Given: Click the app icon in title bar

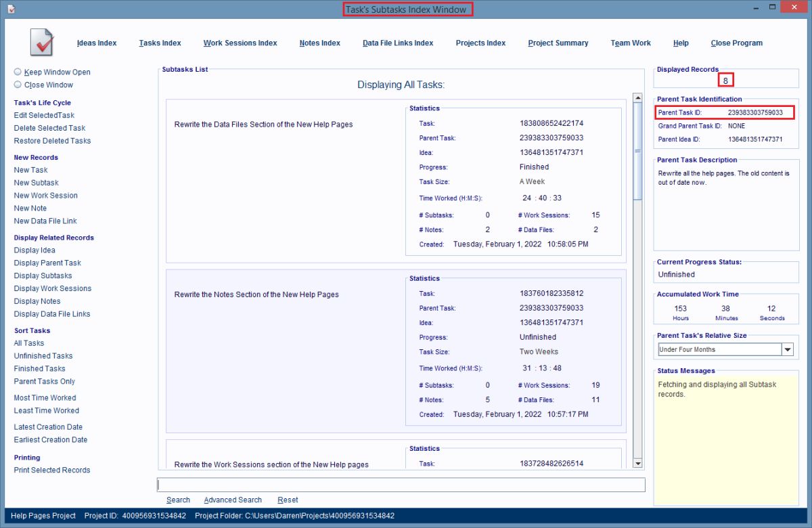Looking at the screenshot, I should coord(10,9).
